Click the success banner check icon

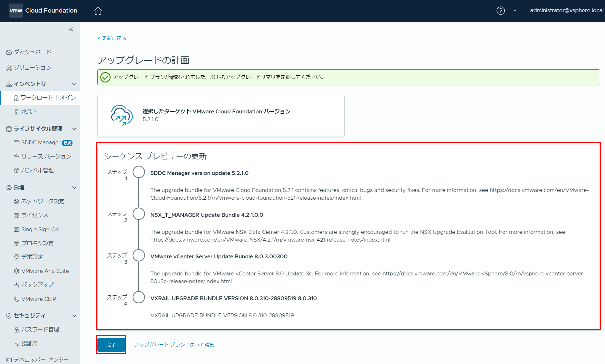point(105,77)
